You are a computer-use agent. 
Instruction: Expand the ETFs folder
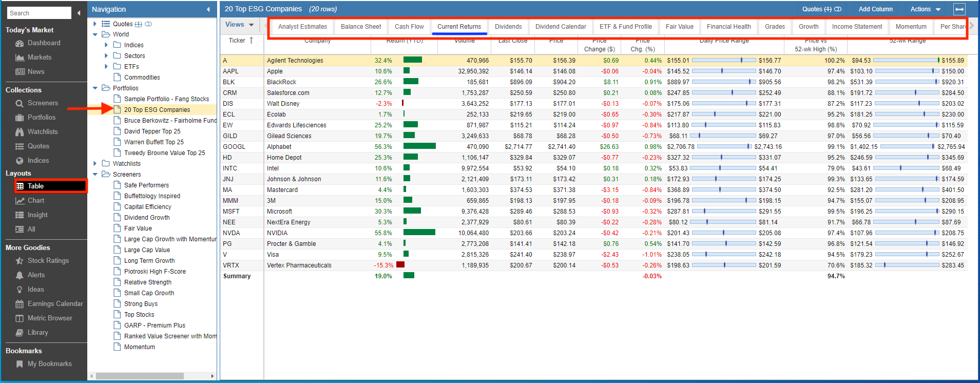point(106,67)
